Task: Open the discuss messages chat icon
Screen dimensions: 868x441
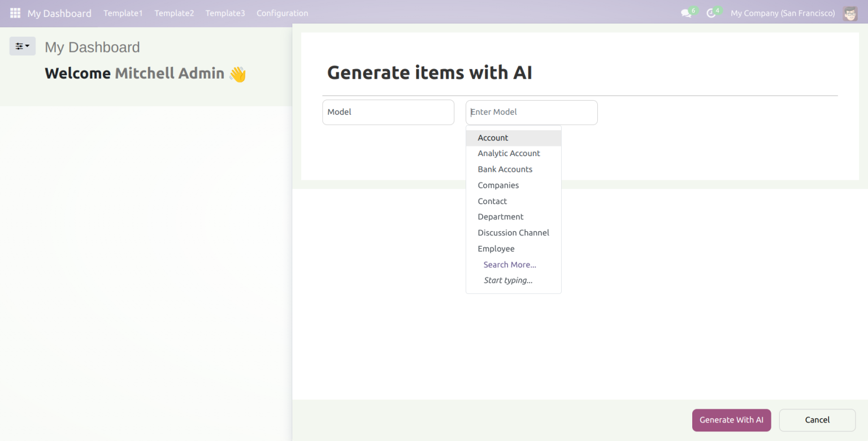Action: point(686,13)
